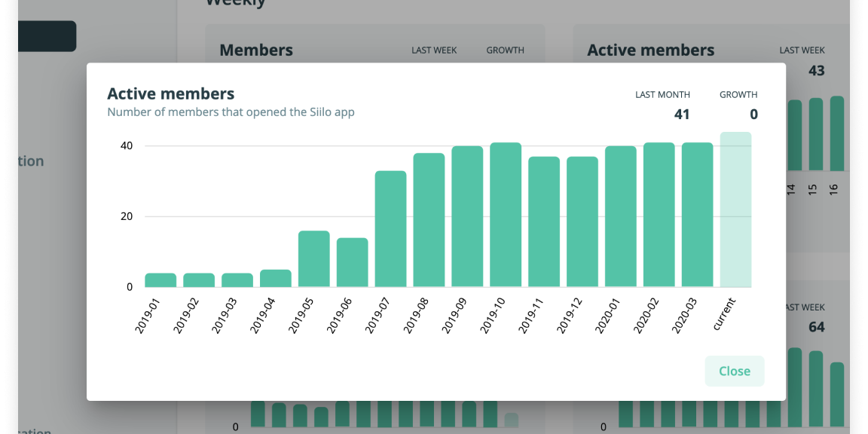
Task: Select the 2019-10 bar in chart
Action: pos(506,215)
